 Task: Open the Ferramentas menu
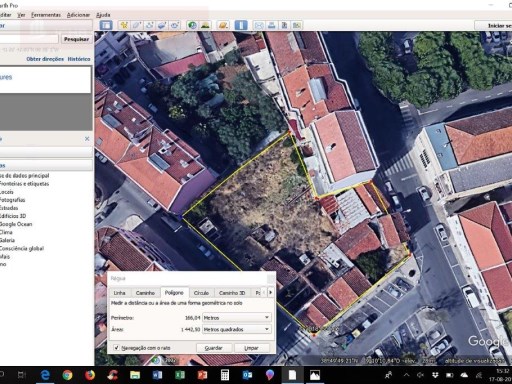(x=46, y=15)
